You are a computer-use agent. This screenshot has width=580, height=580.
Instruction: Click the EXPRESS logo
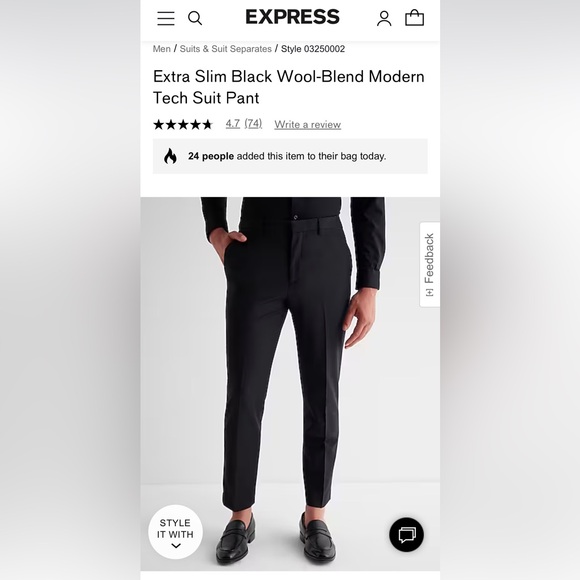pos(292,17)
